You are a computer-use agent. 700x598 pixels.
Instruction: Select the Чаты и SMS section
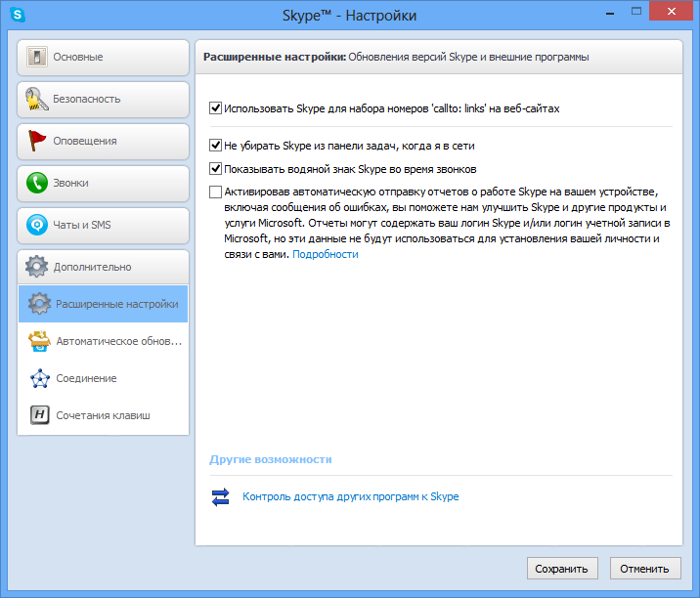[103, 225]
